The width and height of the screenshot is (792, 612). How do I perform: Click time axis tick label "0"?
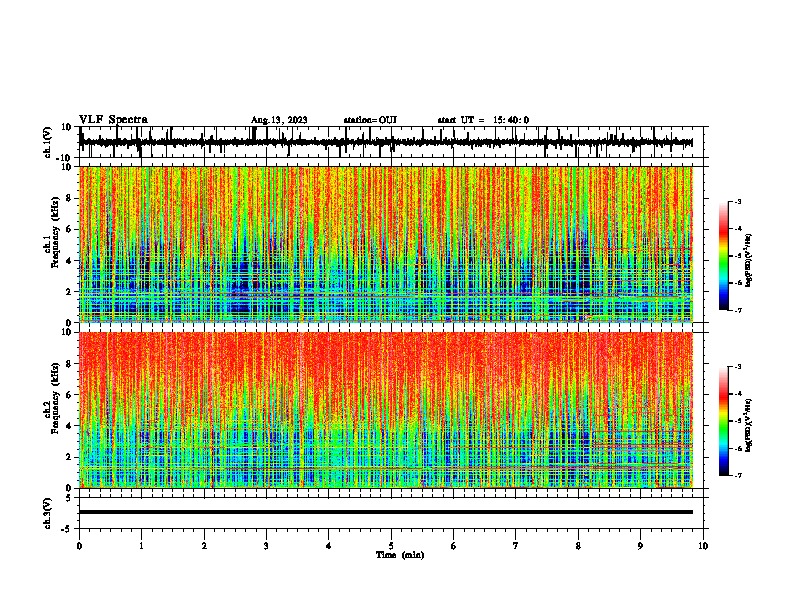[79, 546]
